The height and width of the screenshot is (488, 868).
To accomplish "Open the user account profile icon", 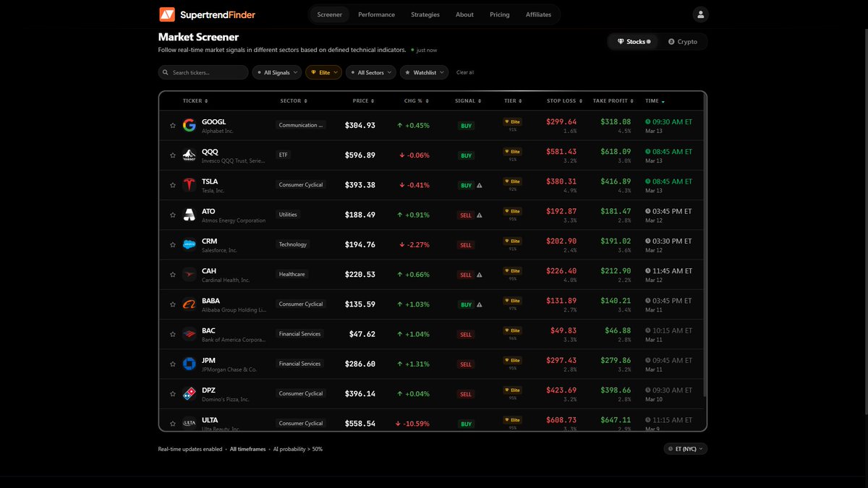I will 700,14.
